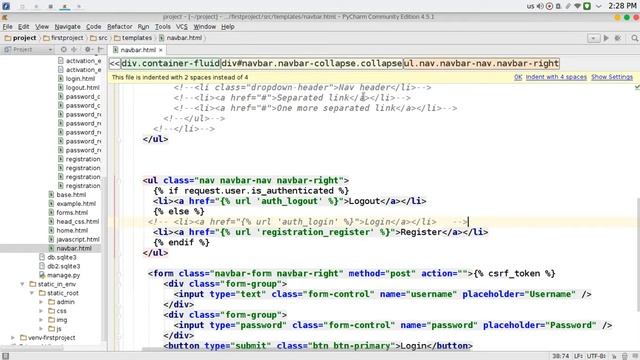Viewport: 640px width, 360px height.
Task: Click the UTF-8 encoding selector in status bar
Action: click(x=596, y=356)
